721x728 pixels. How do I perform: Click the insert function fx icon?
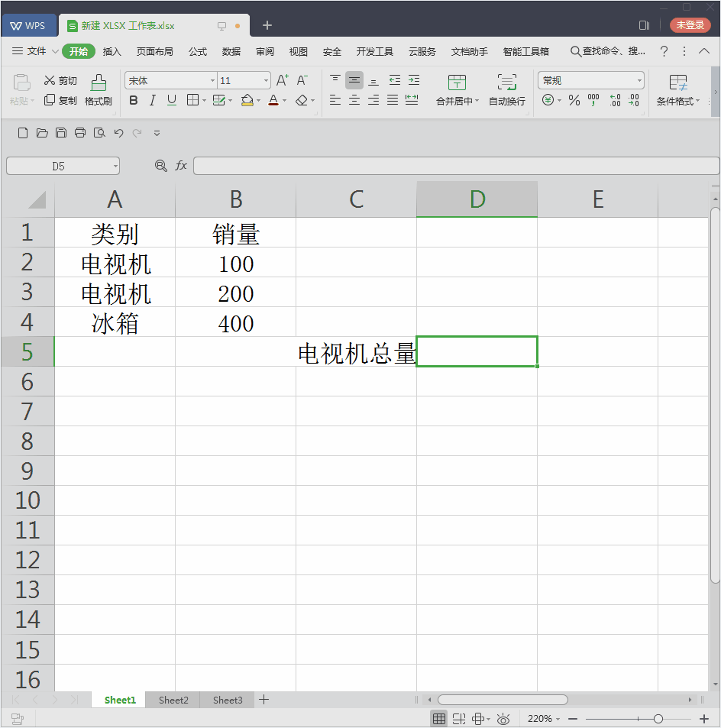point(181,166)
